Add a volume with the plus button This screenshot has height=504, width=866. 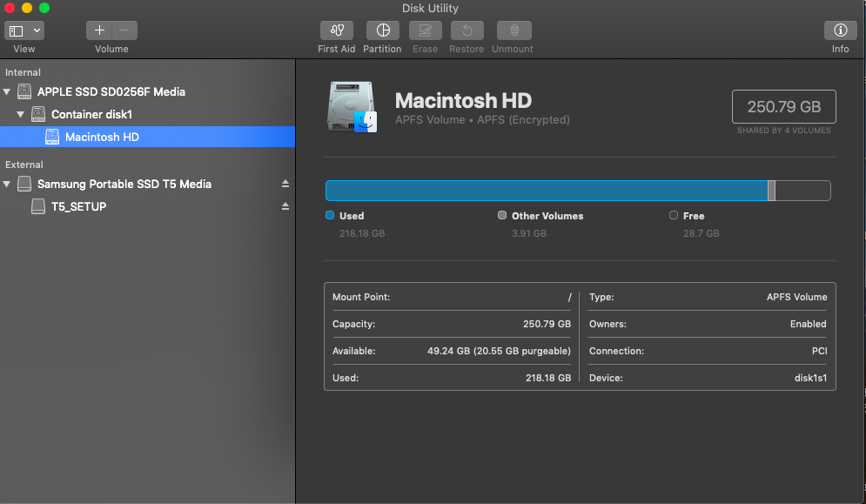pyautogui.click(x=99, y=30)
